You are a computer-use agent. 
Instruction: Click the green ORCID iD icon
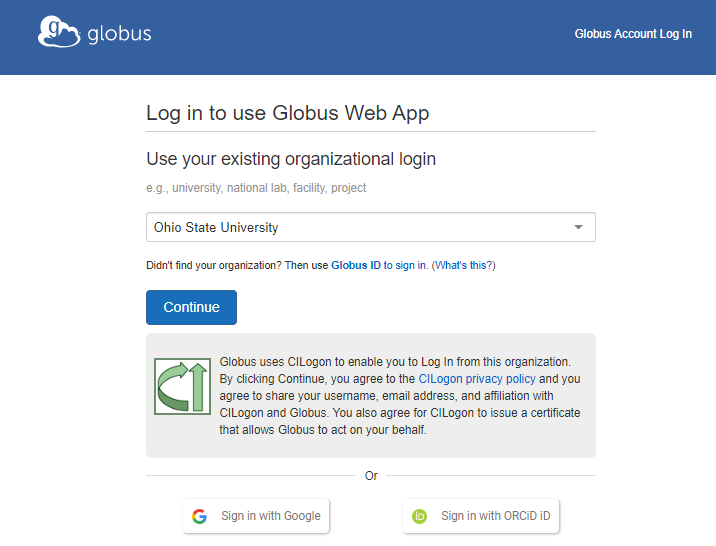pyautogui.click(x=419, y=516)
